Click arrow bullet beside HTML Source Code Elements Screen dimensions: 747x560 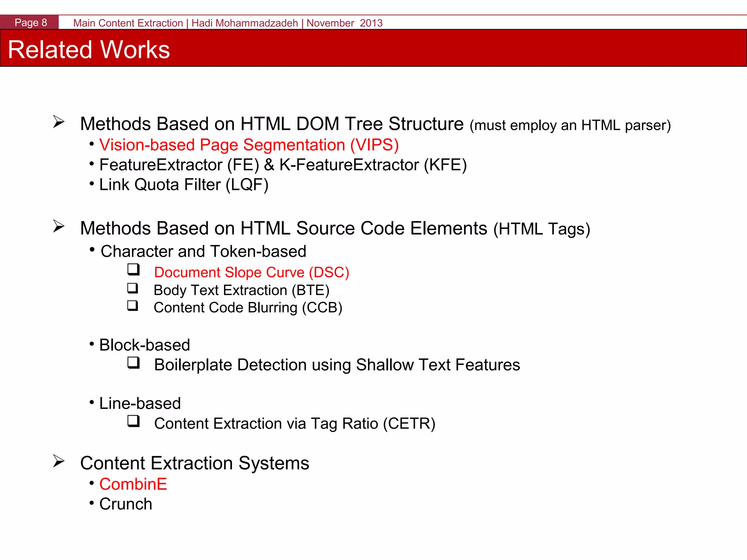click(x=58, y=226)
